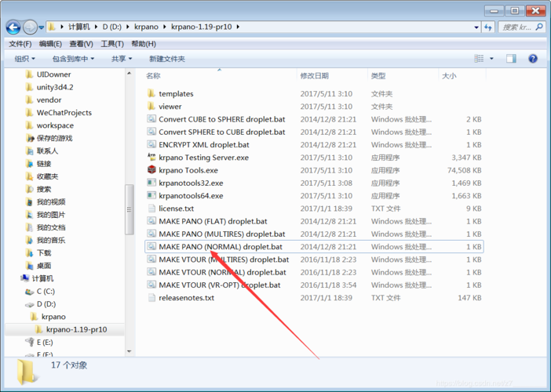Click the Back navigation arrow
551x392 pixels.
13,27
